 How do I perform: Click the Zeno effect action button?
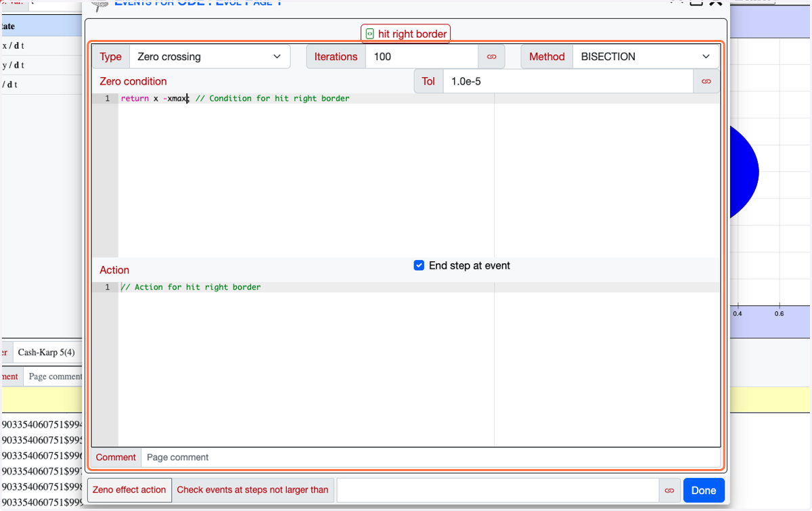129,490
